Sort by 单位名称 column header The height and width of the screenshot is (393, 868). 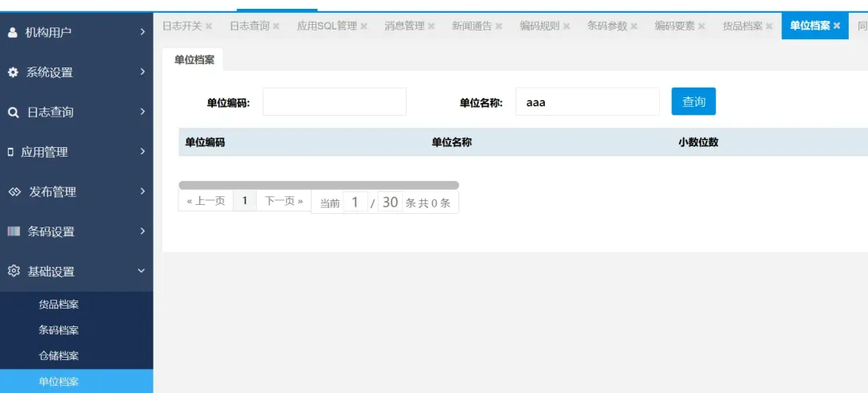pyautogui.click(x=452, y=142)
